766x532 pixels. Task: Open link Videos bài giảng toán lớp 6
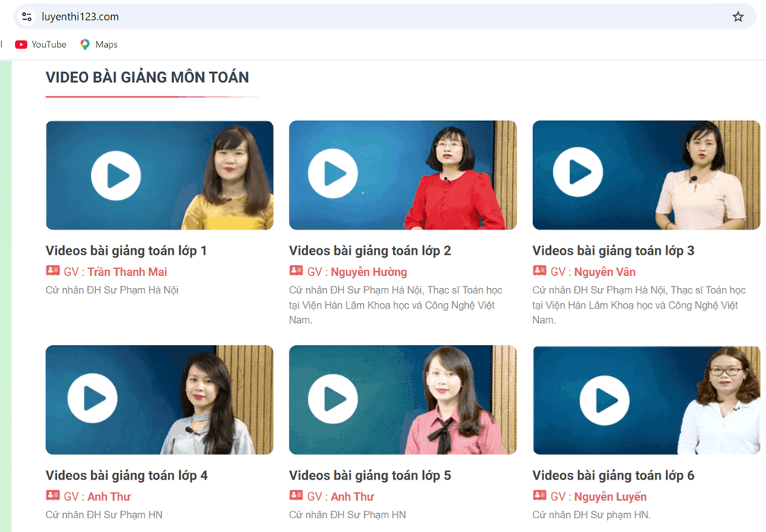point(613,475)
